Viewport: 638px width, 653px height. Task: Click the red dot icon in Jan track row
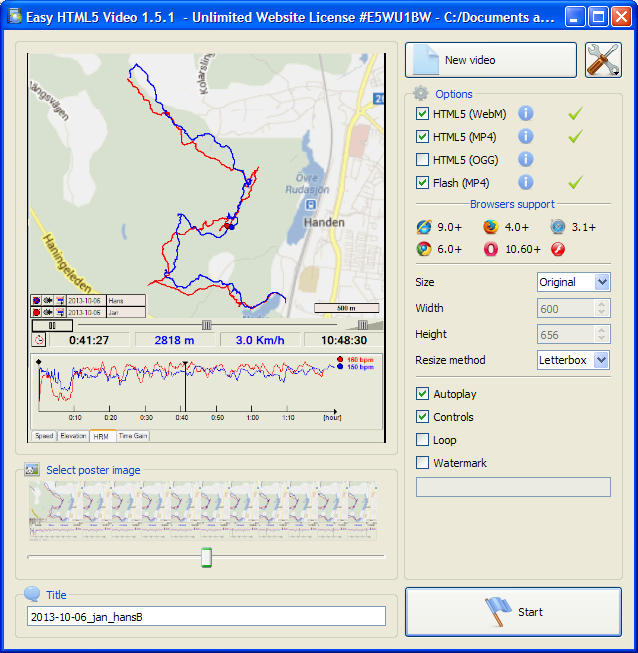click(36, 312)
